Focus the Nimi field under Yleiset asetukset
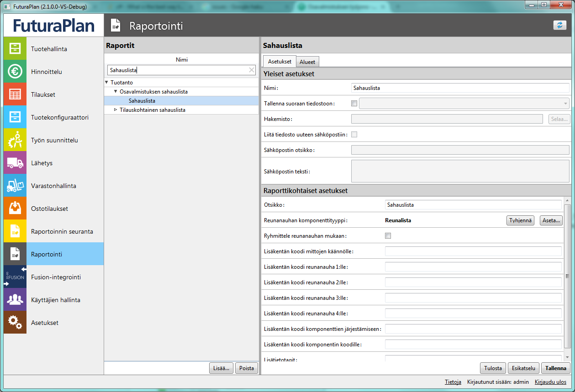This screenshot has width=575, height=392. click(460, 88)
